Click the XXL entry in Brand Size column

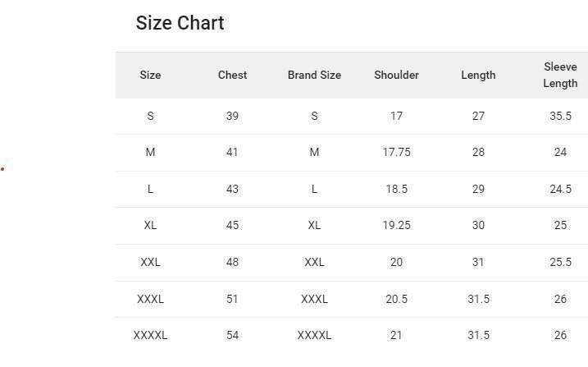coord(314,262)
